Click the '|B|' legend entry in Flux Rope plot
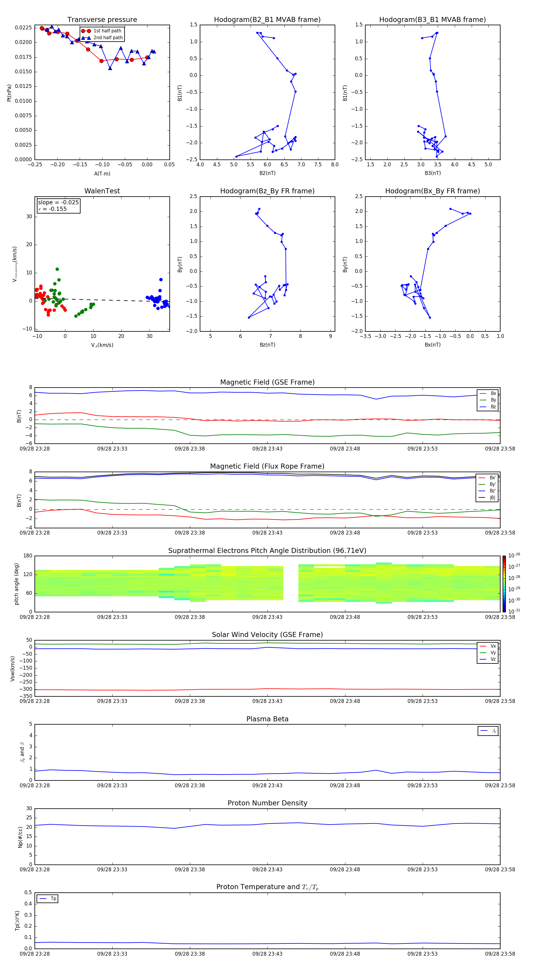Viewport: 535px width, 980px height. coord(487,498)
